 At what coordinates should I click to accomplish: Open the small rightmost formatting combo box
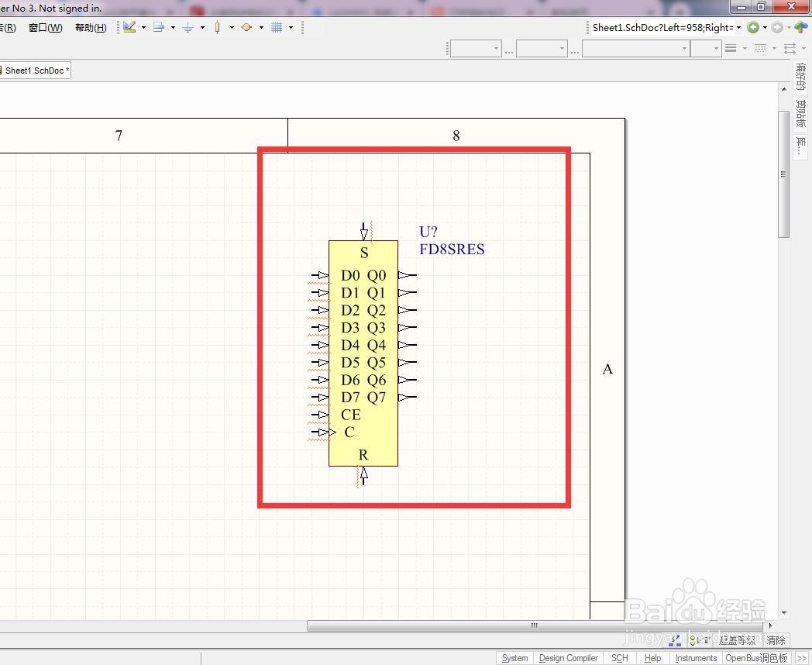[707, 49]
